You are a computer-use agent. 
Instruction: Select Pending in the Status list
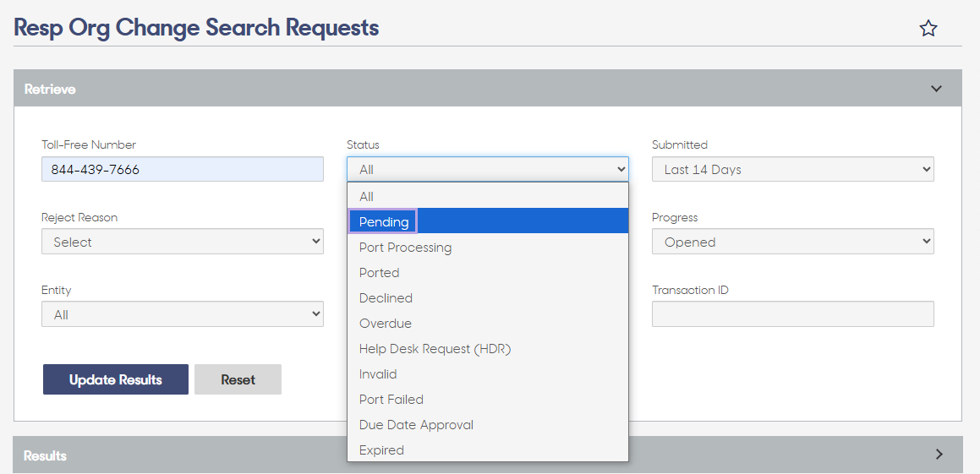pos(488,221)
